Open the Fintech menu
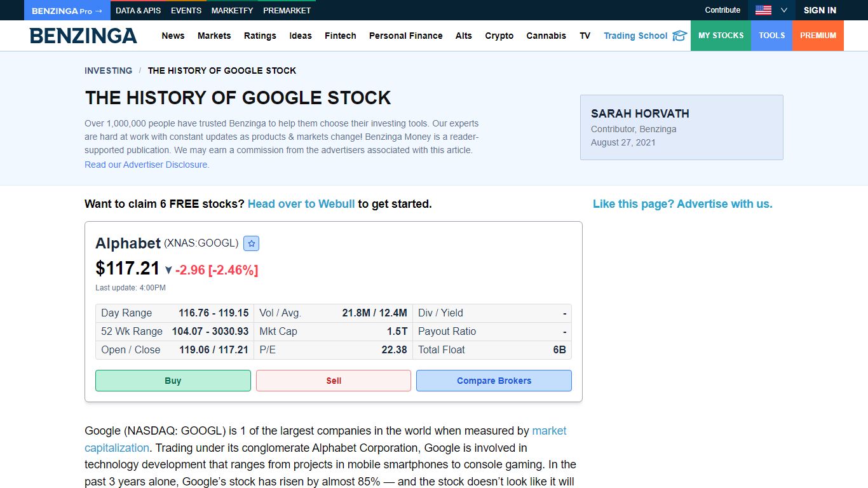Image resolution: width=868 pixels, height=488 pixels. [341, 36]
